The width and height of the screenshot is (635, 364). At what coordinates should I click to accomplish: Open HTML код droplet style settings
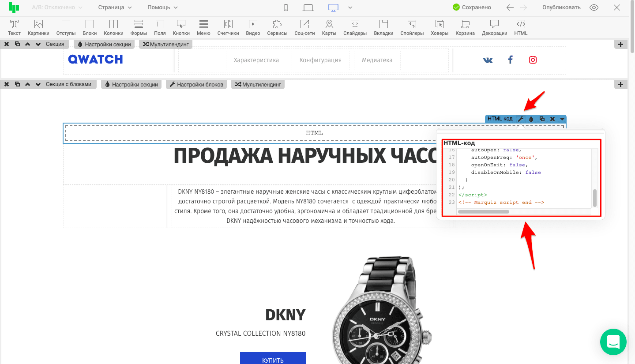point(531,119)
